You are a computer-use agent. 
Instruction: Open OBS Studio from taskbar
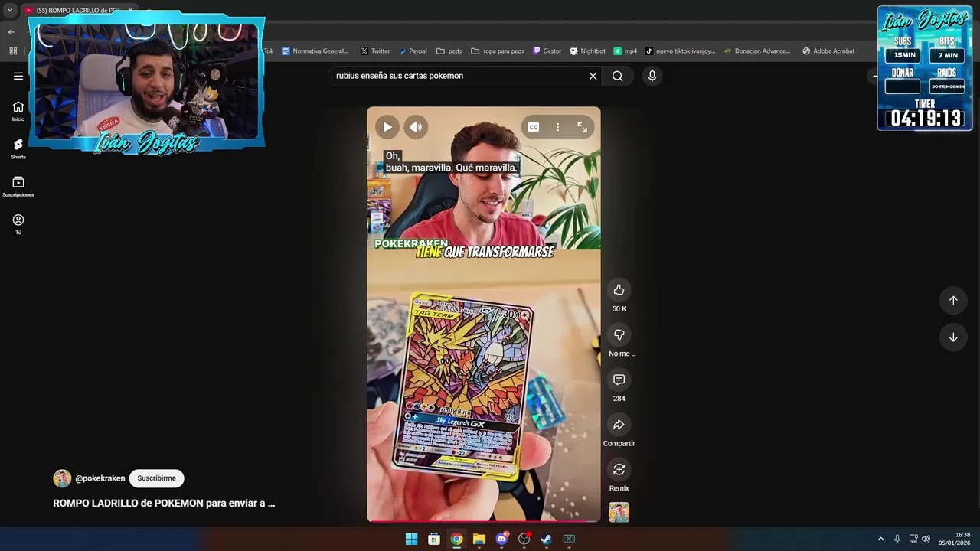pyautogui.click(x=524, y=539)
